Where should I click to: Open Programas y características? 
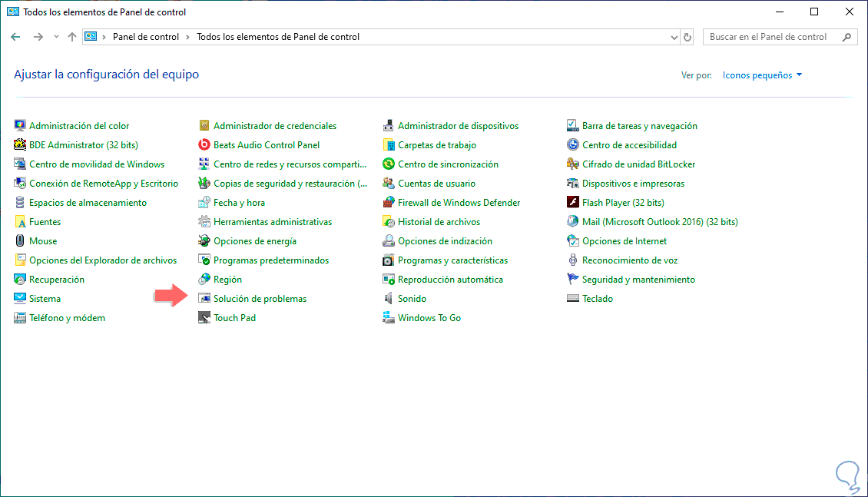[x=453, y=260]
